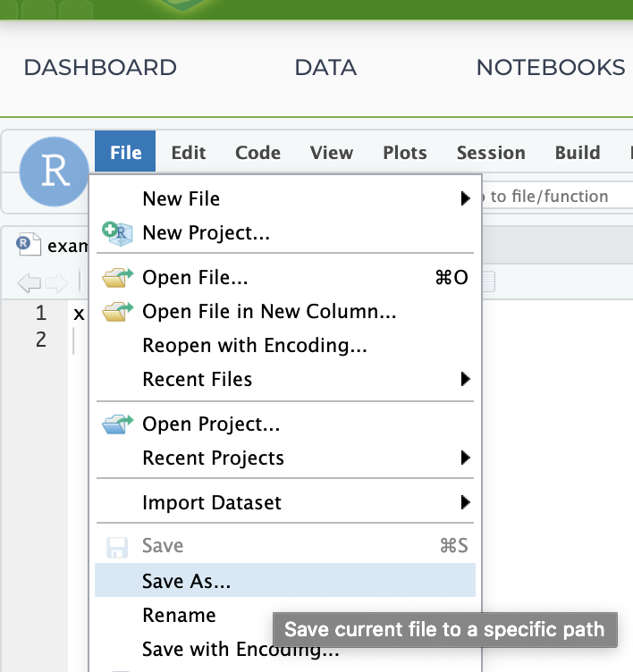Expand the Recent Projects submenu arrow
Viewport: 633px width, 672px height.
point(465,458)
